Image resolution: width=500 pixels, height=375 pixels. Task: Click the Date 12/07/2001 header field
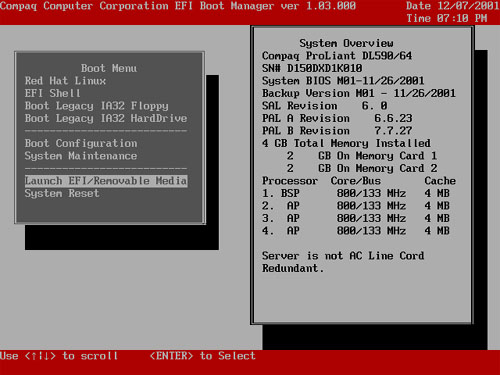453,6
